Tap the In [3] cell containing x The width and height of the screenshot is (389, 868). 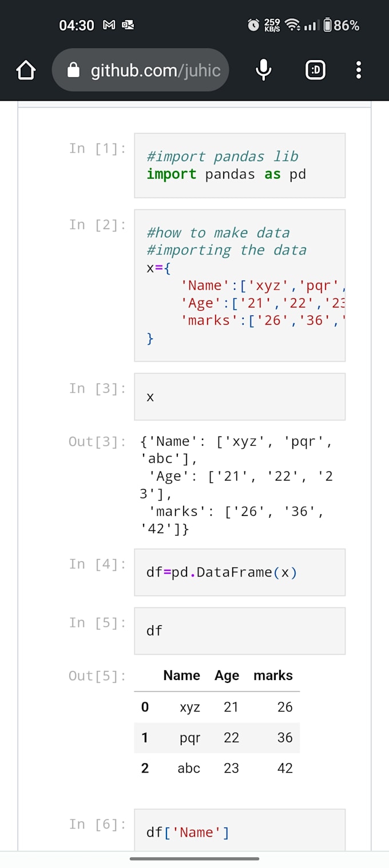[x=239, y=397]
